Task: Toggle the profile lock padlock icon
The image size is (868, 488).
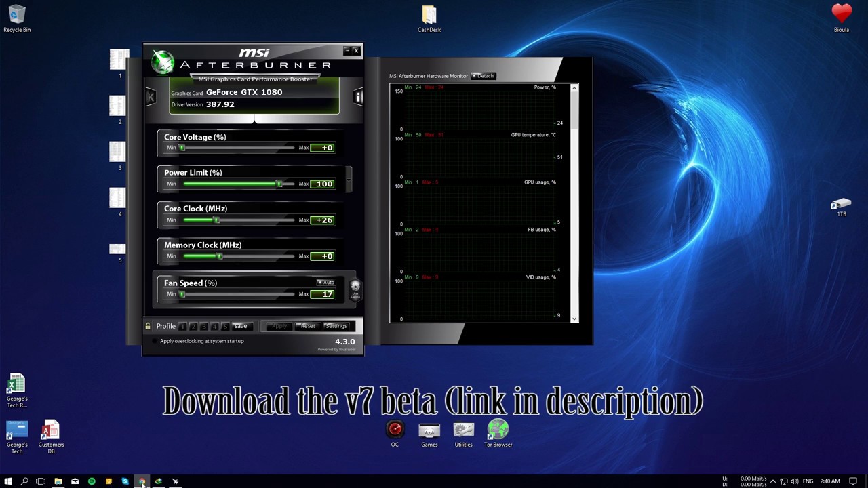Action: pyautogui.click(x=148, y=326)
